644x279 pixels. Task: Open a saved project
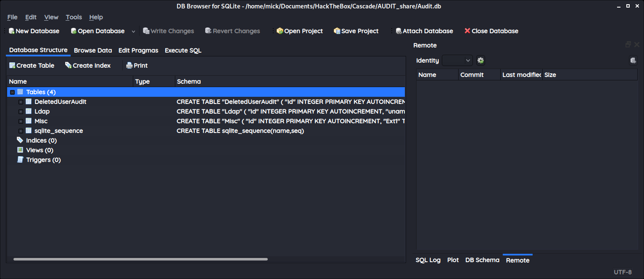click(299, 31)
